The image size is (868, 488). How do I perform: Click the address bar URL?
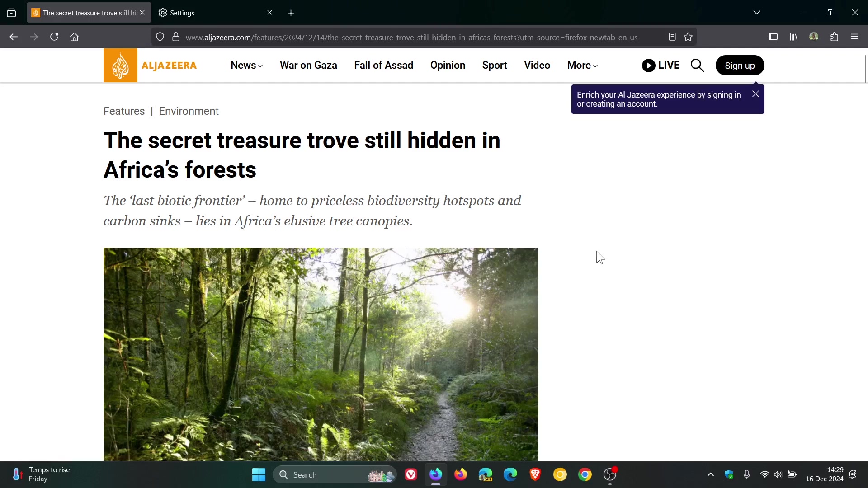click(411, 38)
